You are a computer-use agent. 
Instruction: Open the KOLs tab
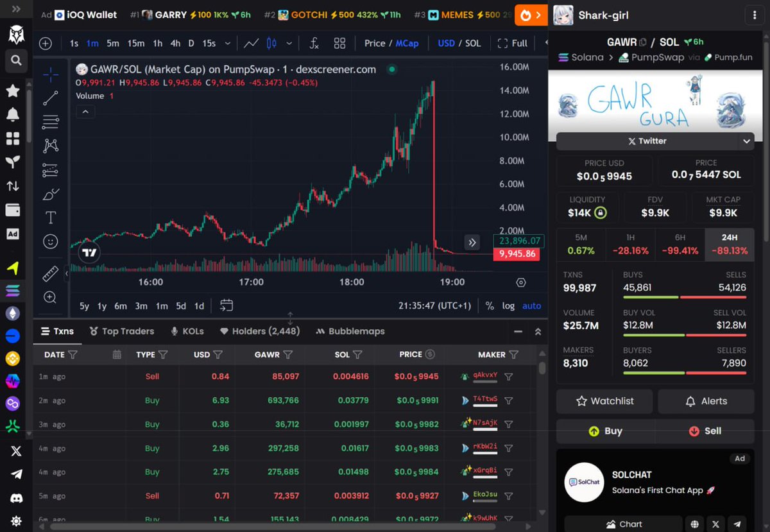click(x=187, y=331)
